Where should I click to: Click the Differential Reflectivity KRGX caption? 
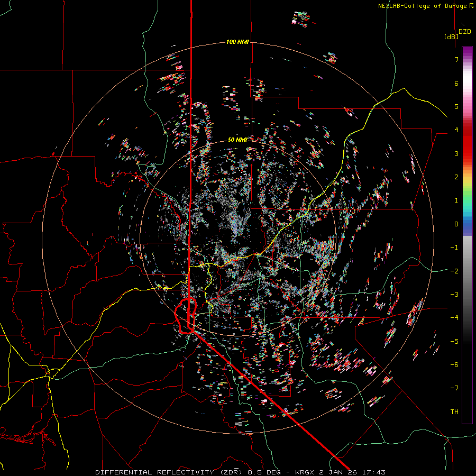[241, 472]
